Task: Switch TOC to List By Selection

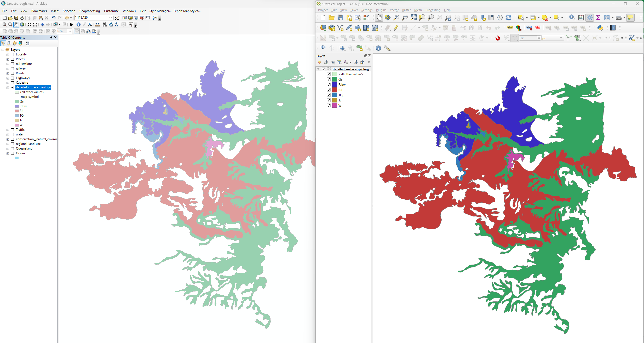Action: [20, 43]
